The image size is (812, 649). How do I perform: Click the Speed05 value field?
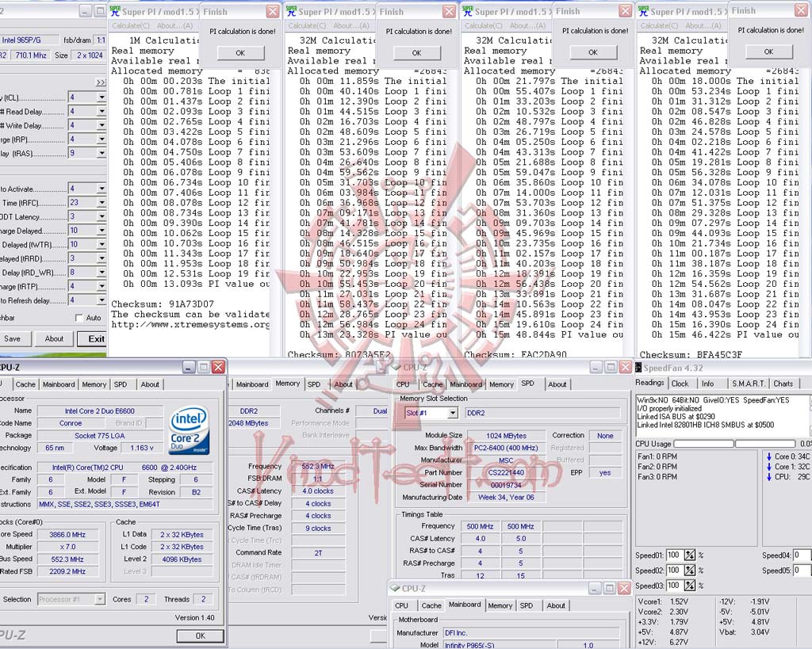[x=802, y=571]
